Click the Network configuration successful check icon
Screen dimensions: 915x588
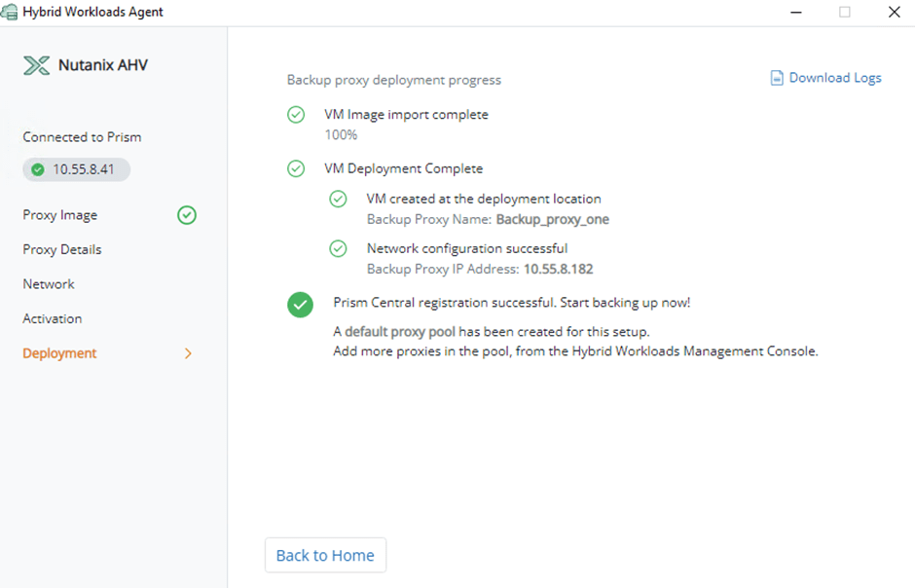point(338,248)
